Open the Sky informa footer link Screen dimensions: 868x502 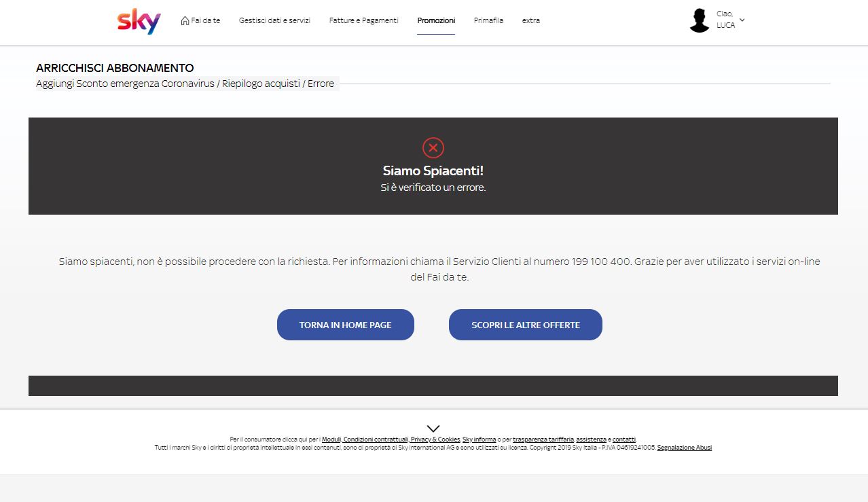tap(480, 440)
